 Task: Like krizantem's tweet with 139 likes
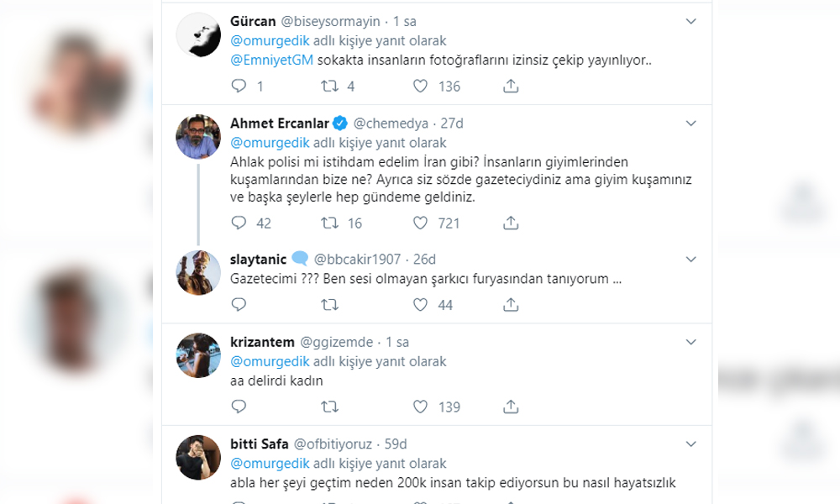[421, 407]
